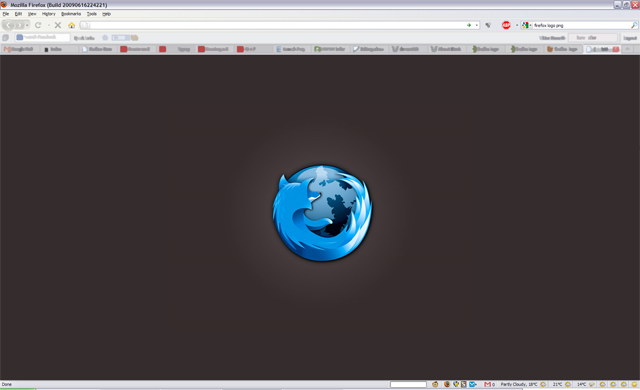
Task: Click the blue shield icon in status bar
Action: click(x=456, y=384)
